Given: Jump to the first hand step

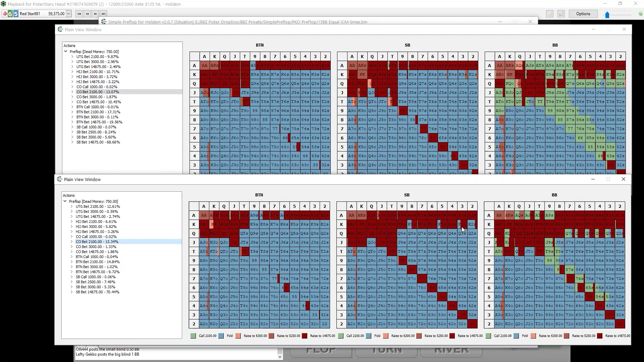Looking at the screenshot, I should tap(79, 14).
